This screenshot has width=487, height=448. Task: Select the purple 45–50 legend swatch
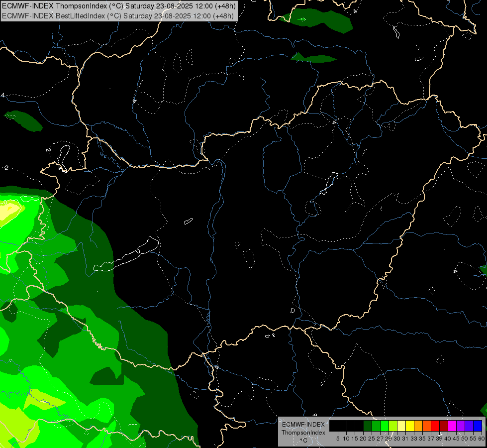point(461,426)
